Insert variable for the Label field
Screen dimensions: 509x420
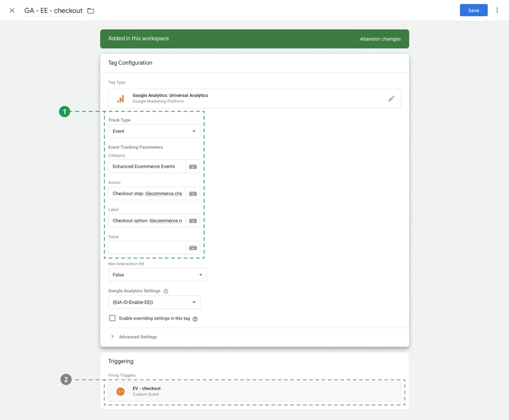[x=193, y=221]
